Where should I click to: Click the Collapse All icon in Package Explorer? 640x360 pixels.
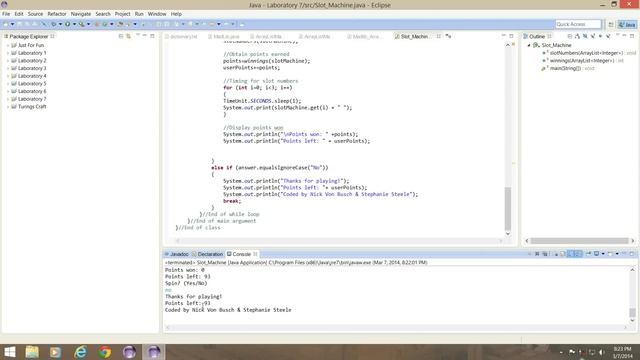tap(121, 36)
